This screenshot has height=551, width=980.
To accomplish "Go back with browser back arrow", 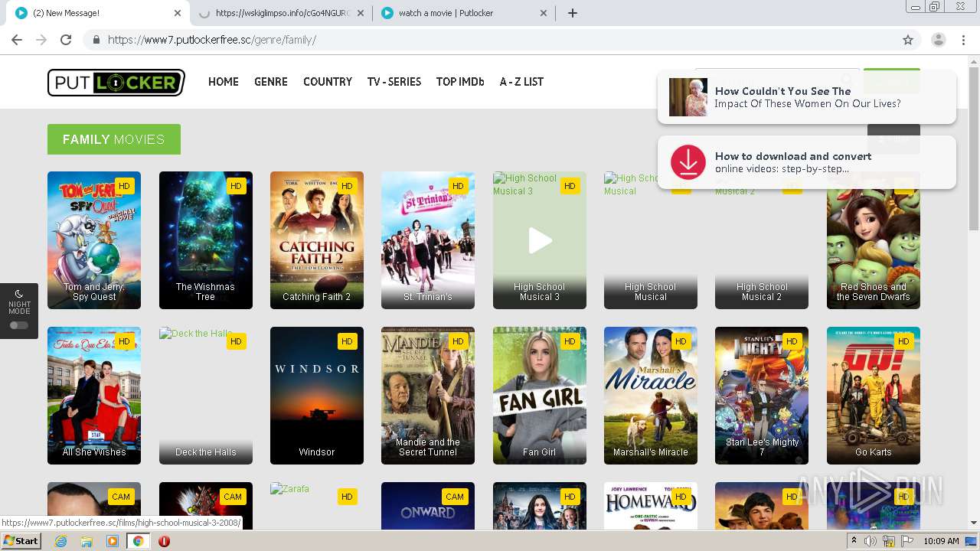I will point(17,40).
